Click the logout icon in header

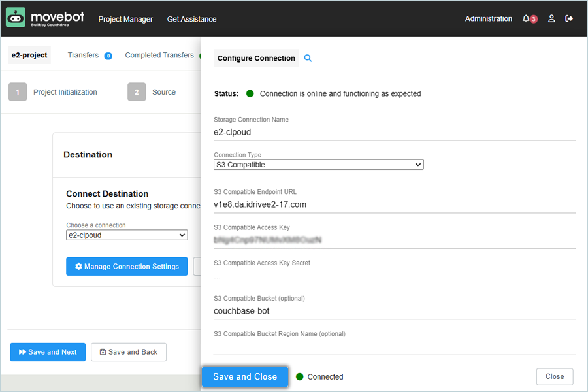point(569,19)
